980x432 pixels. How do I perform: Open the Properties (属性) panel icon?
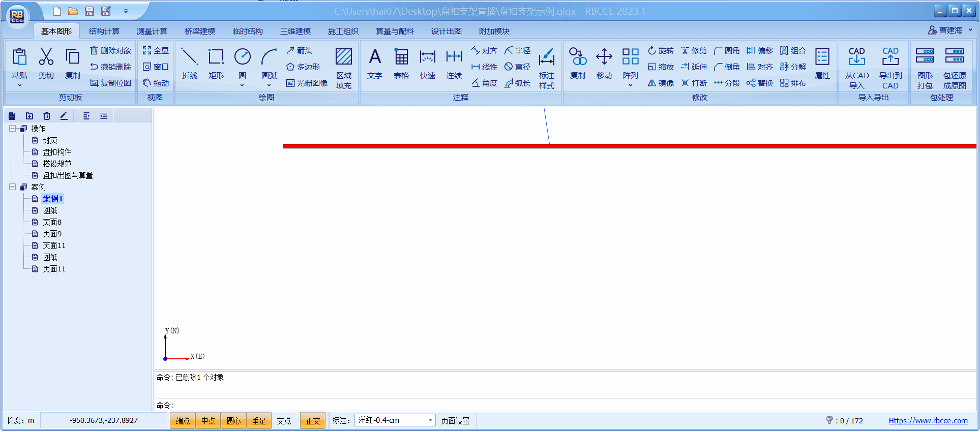[822, 64]
